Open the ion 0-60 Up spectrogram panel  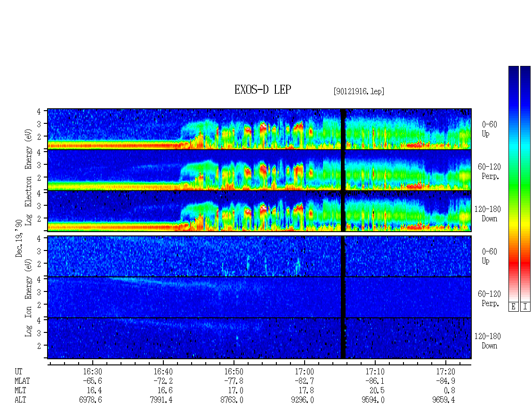pyautogui.click(x=259, y=256)
